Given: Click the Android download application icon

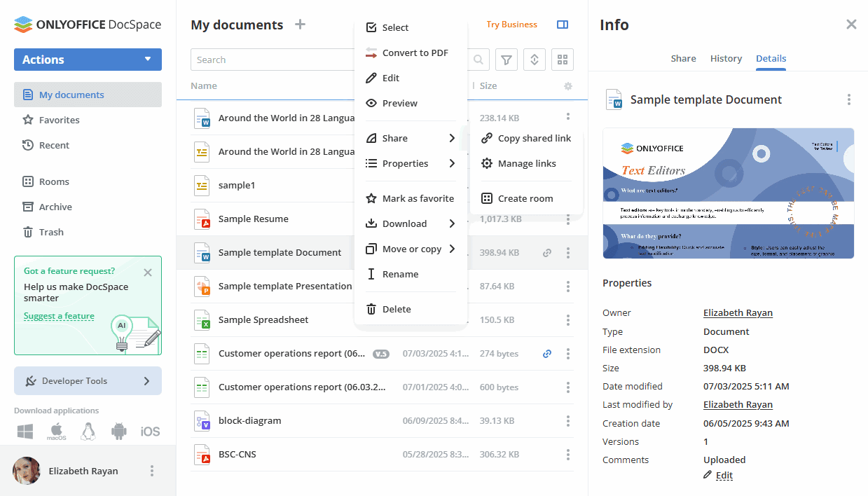Looking at the screenshot, I should click(119, 432).
